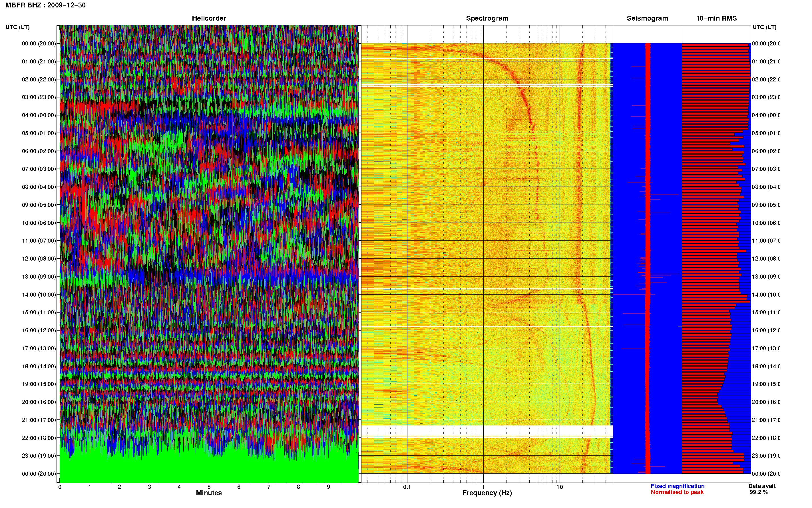Click the red 'Normalised to peak' legend text
Screen dimensions: 812x508
coord(677,492)
